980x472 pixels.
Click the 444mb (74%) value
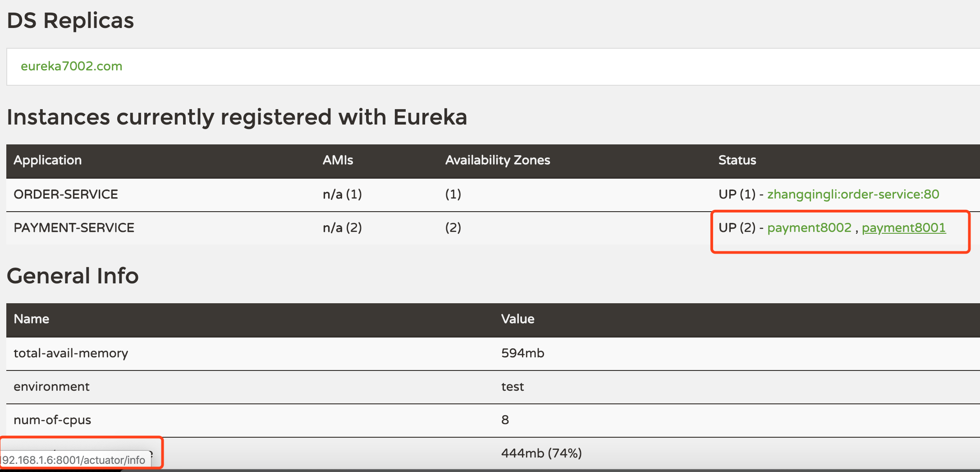541,453
